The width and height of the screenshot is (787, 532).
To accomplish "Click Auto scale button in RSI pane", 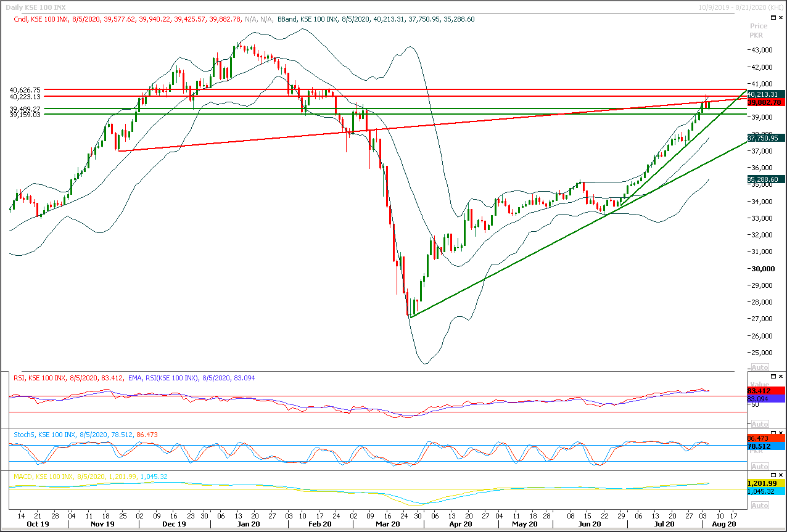I will tap(760, 424).
